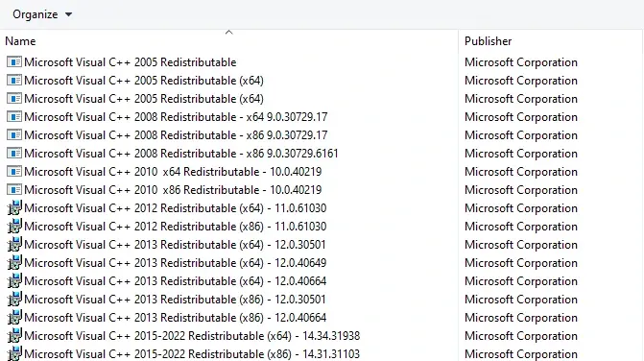The image size is (644, 361).
Task: Click Microsoft Corporation publisher for 2013 (x86) 12.0.40664 row
Action: coord(521,318)
